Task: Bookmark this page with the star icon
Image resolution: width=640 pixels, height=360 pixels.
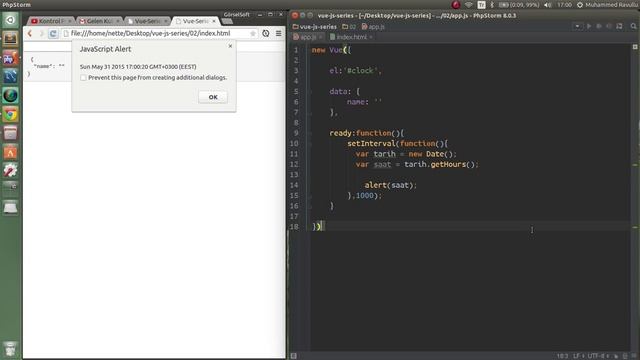Action: point(253,33)
